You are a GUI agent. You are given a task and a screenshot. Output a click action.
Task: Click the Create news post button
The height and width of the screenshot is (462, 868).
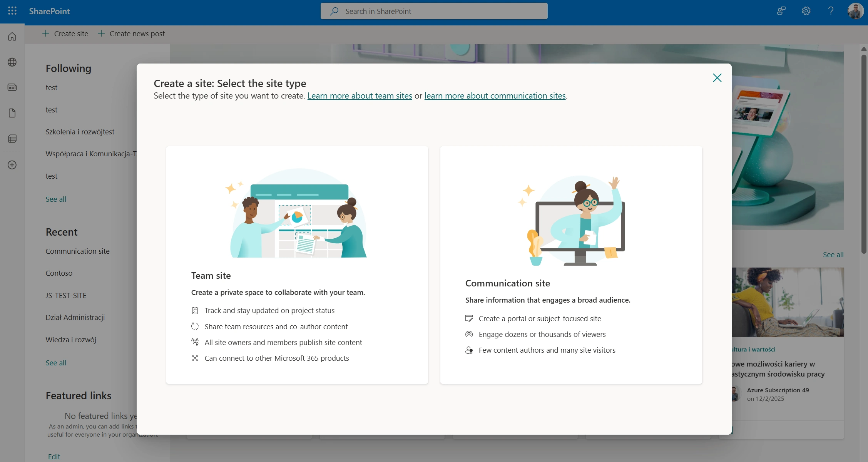[x=131, y=33]
